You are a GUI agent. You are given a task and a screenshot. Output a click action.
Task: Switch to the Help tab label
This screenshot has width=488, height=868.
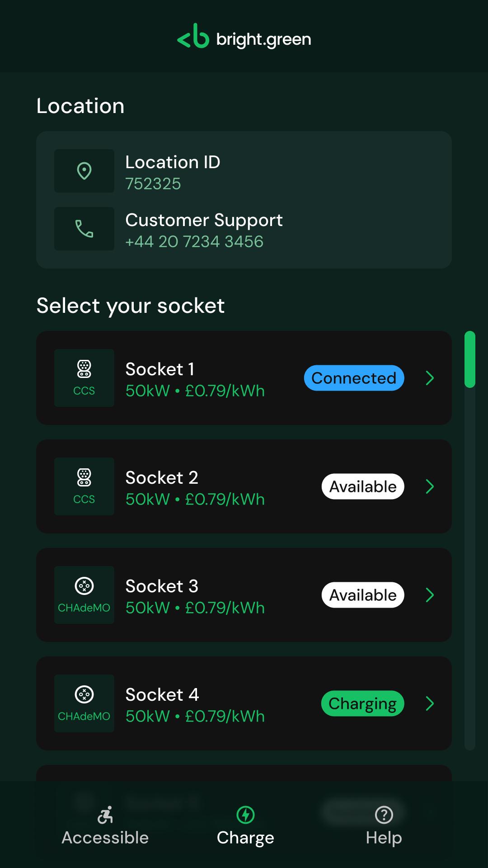click(384, 838)
